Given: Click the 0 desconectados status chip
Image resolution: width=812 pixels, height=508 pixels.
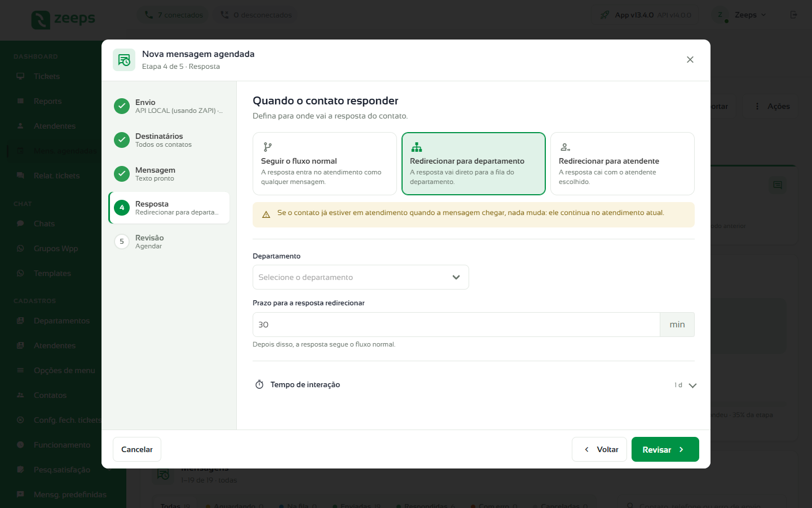Looking at the screenshot, I should point(257,15).
